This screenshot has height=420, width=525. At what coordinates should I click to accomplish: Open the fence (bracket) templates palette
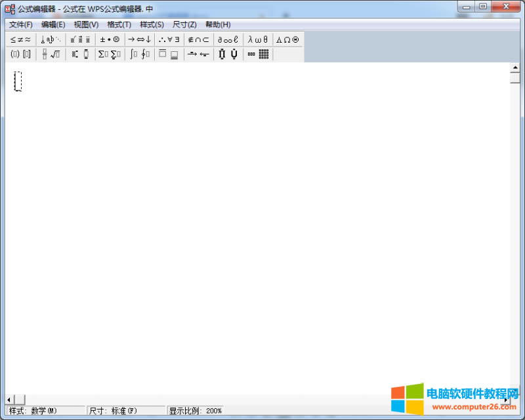20,54
